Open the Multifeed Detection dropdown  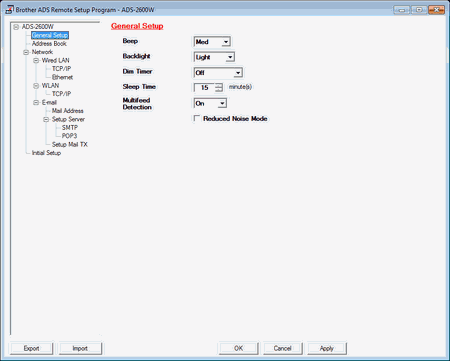210,103
